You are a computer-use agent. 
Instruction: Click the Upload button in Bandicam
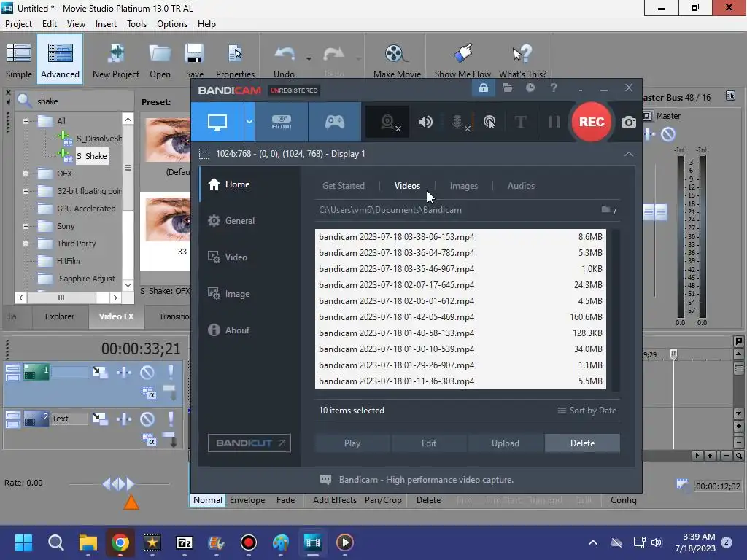click(x=506, y=443)
